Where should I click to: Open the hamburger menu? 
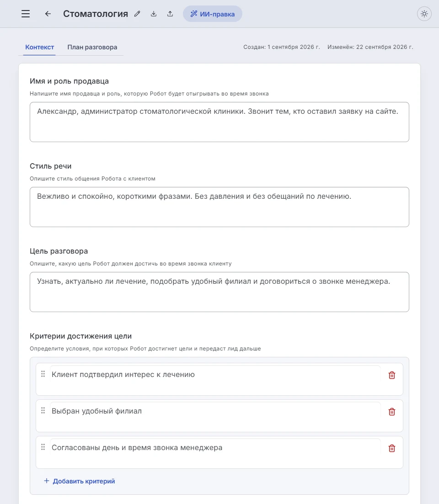(26, 14)
